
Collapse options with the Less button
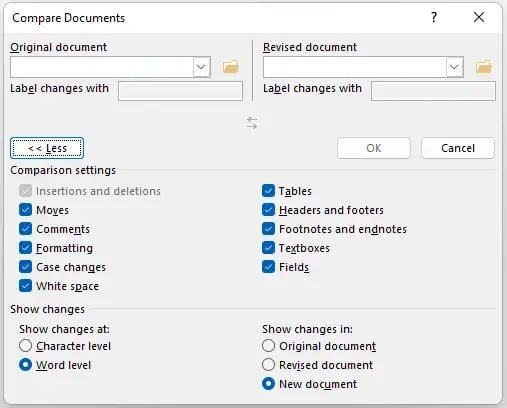(47, 148)
